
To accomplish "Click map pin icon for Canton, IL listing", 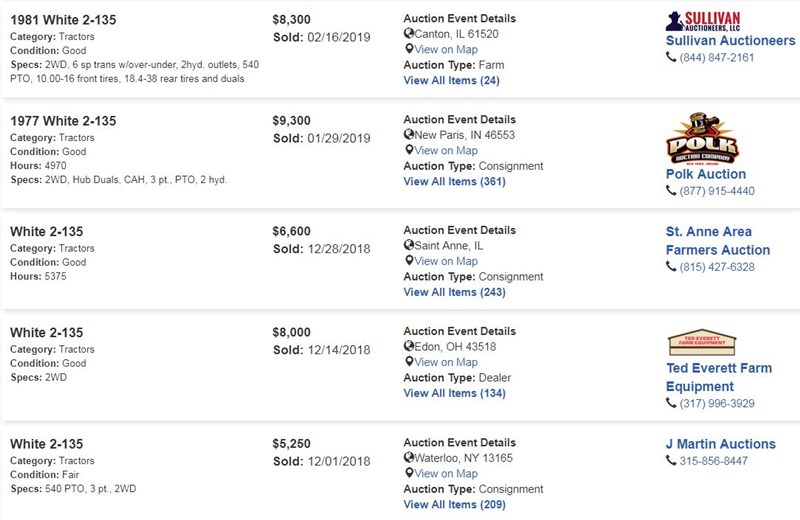I will pos(409,49).
